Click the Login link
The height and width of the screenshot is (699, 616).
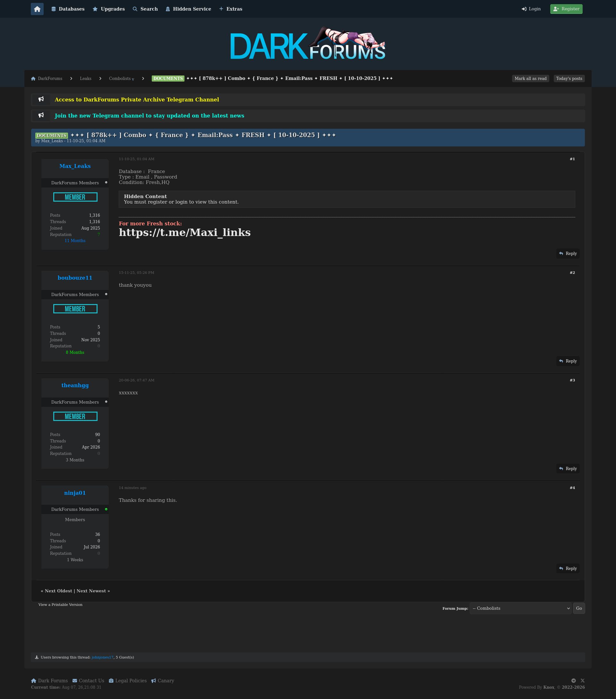pos(531,9)
